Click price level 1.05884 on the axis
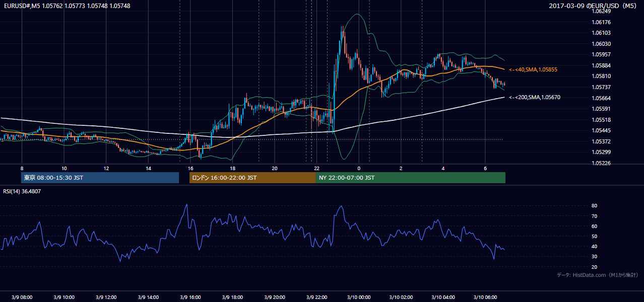Image resolution: width=644 pixels, height=302 pixels. tap(602, 65)
